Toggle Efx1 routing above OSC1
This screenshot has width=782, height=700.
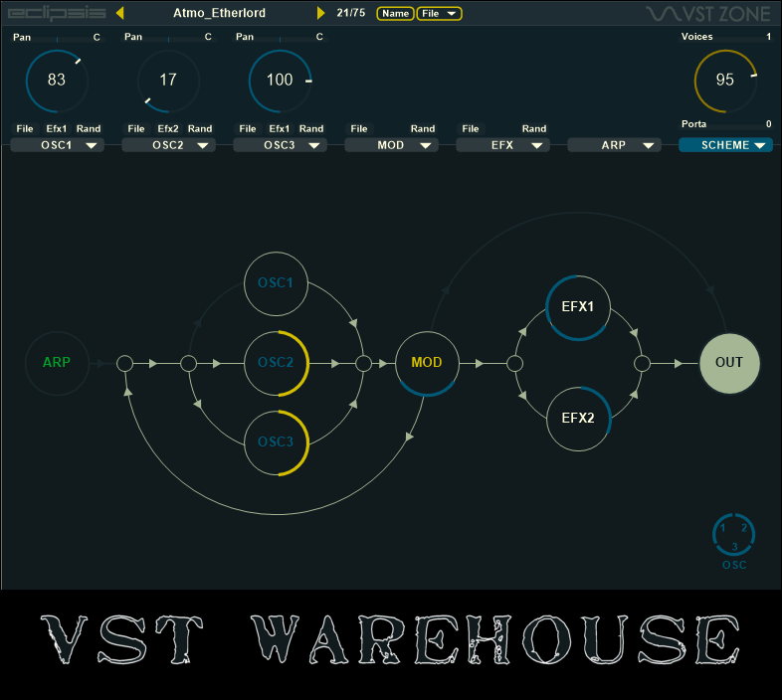pos(57,129)
